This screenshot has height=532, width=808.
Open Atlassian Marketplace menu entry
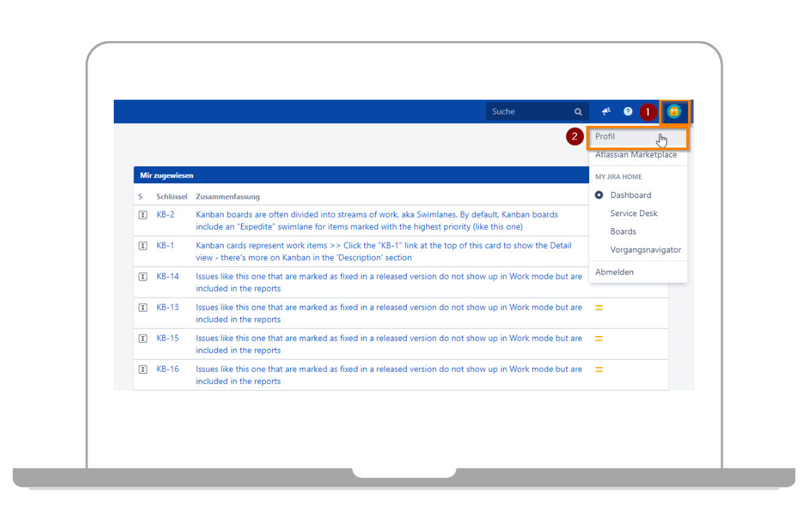[636, 155]
